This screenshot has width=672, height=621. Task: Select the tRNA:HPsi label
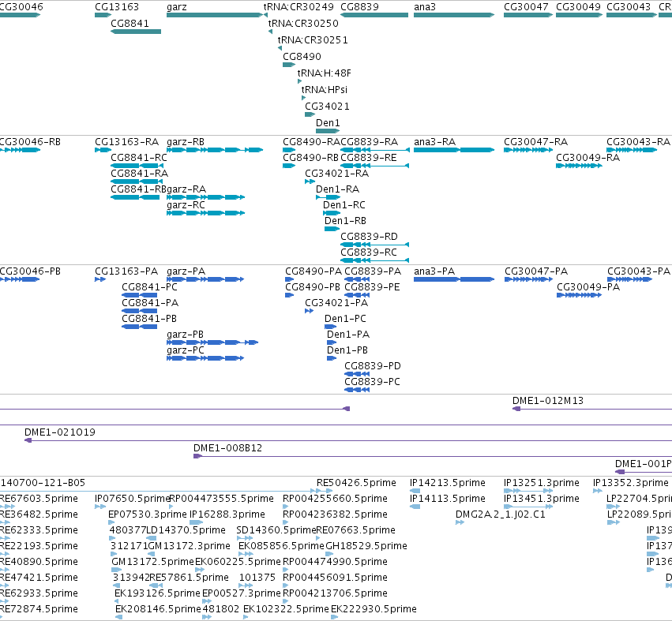pyautogui.click(x=325, y=89)
